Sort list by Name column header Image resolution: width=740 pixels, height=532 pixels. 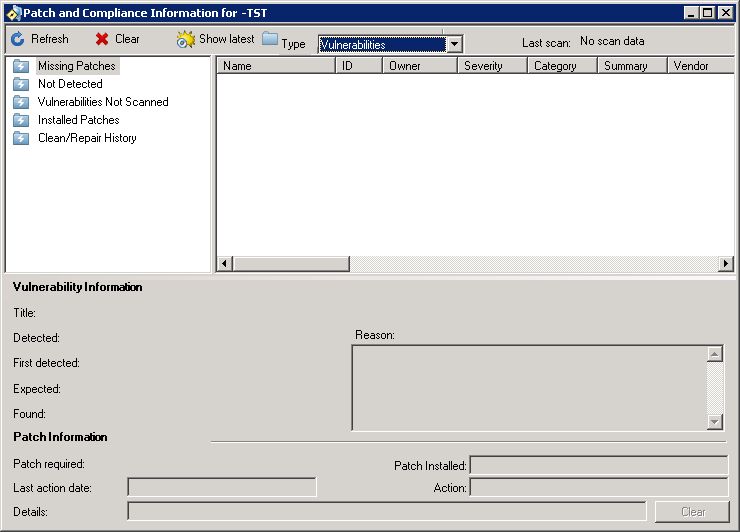click(275, 66)
